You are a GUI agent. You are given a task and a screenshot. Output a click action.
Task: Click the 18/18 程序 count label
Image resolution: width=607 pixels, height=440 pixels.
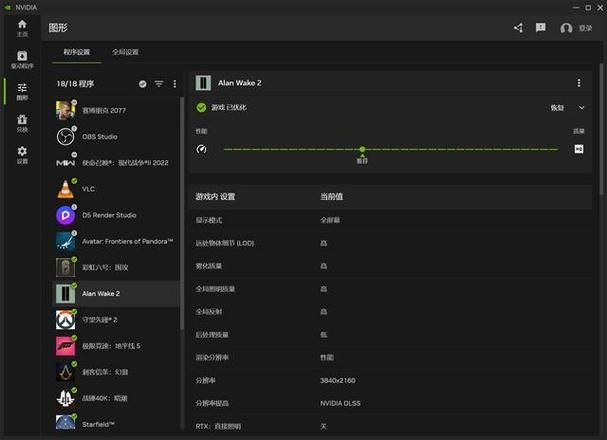click(x=75, y=84)
